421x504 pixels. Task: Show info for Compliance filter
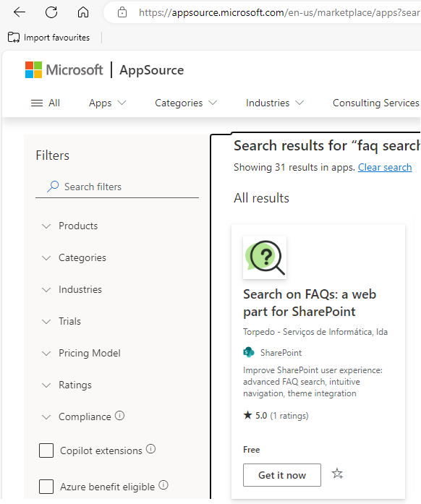(x=119, y=416)
